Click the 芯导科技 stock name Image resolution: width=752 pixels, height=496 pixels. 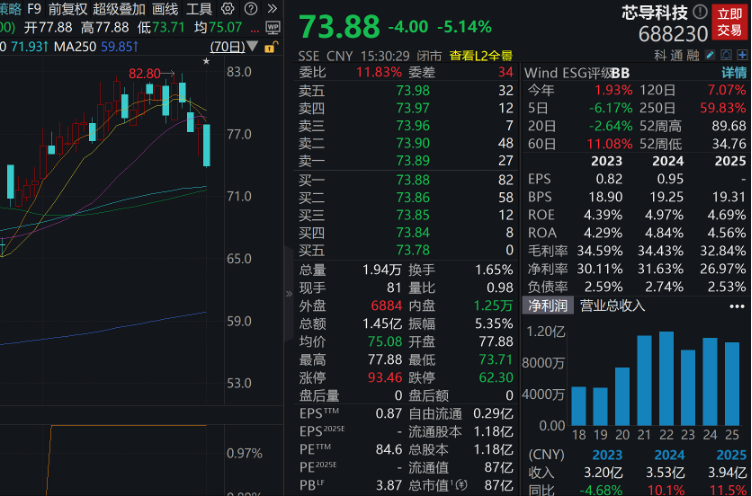pyautogui.click(x=655, y=12)
